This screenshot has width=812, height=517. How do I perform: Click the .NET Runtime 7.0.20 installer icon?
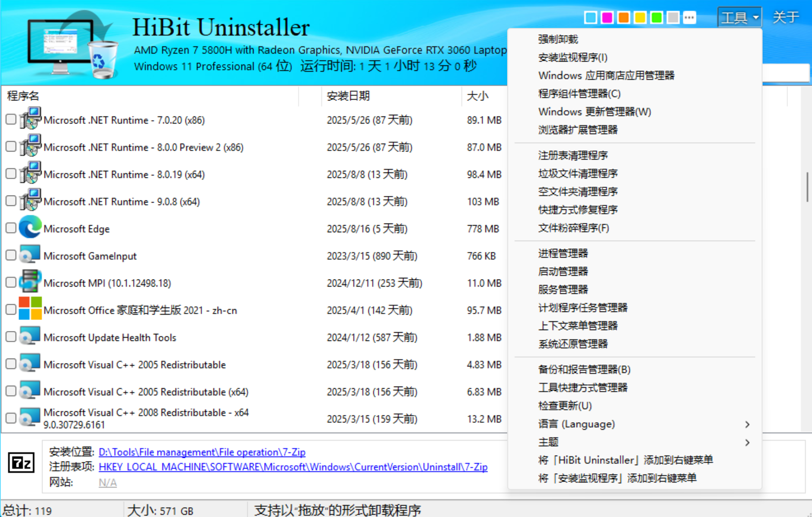point(30,118)
